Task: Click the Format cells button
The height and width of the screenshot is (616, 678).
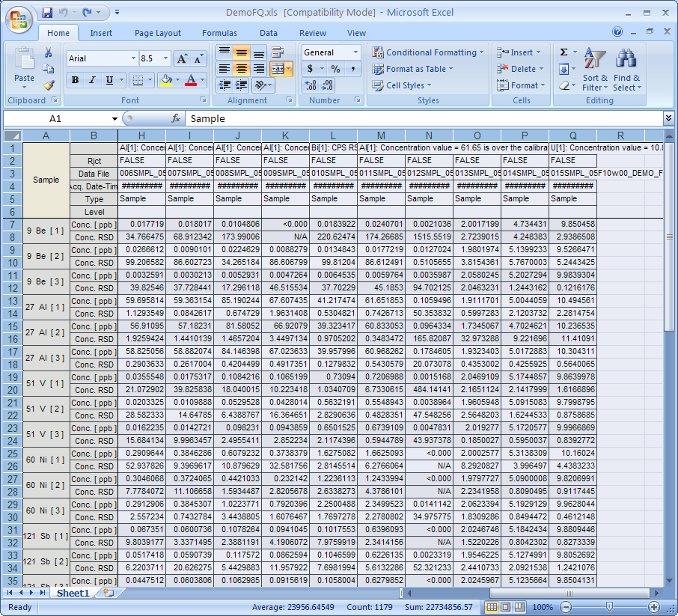Action: coord(521,85)
